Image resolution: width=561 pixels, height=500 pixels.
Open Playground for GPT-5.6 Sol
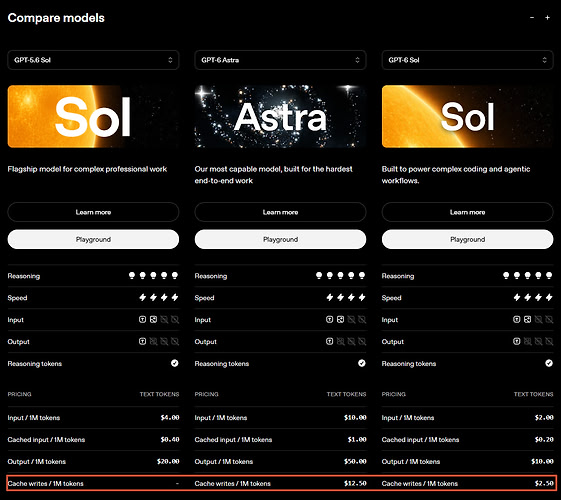(93, 239)
